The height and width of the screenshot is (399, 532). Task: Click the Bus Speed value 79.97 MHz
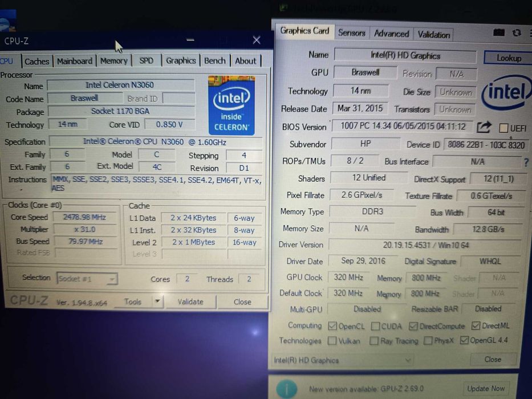coord(86,242)
